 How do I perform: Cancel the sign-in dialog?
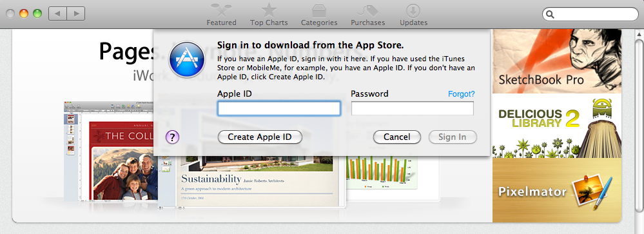click(x=396, y=137)
